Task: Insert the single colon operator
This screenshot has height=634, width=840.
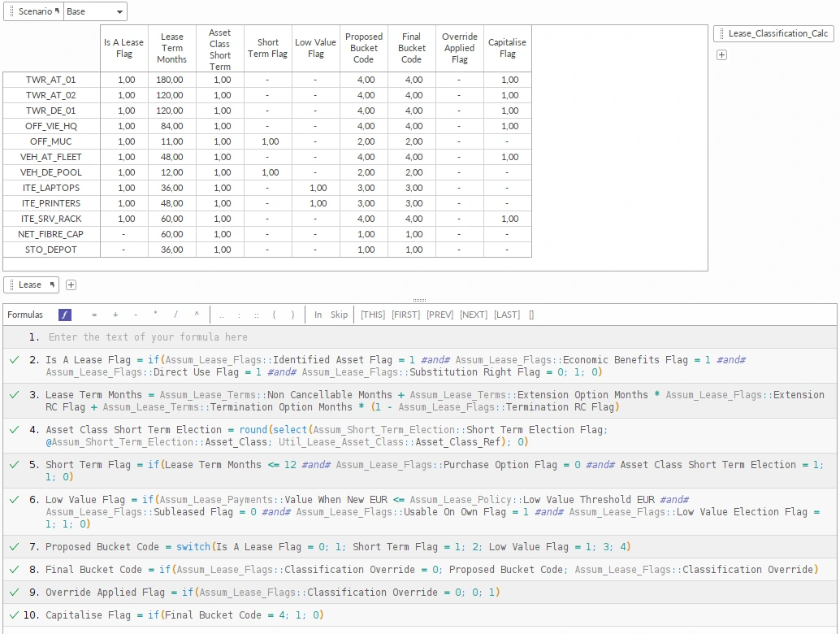Action: coord(239,315)
